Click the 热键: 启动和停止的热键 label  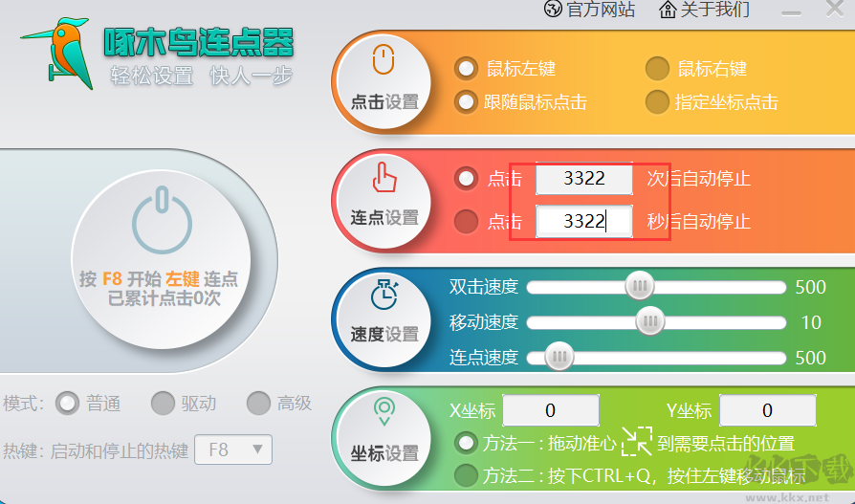[96, 450]
